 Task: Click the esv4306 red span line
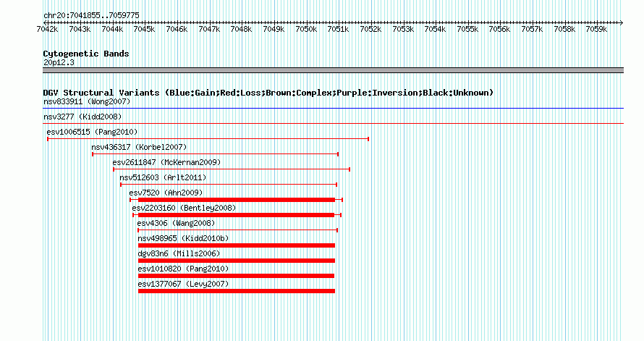point(238,230)
